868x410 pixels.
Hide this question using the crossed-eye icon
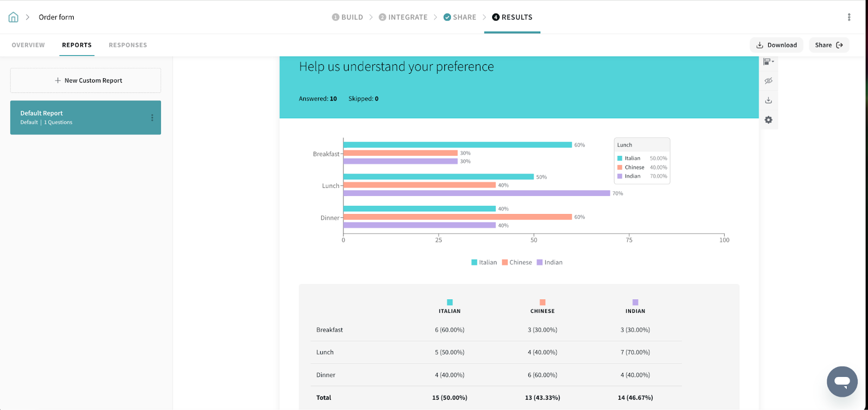click(x=768, y=81)
